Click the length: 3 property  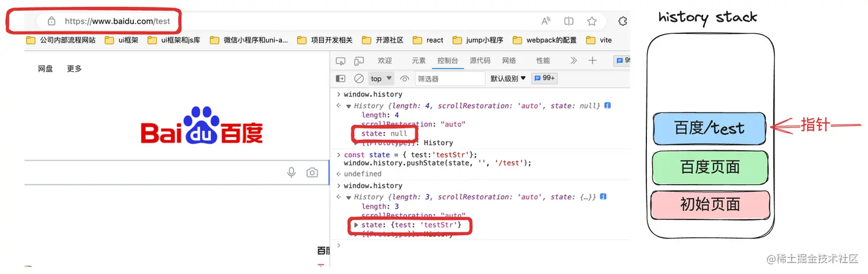click(x=380, y=206)
